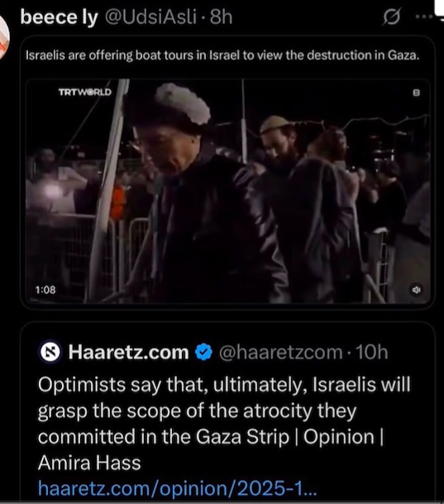The width and height of the screenshot is (444, 504).
Task: Click the 1:08 video duration badge
Action: click(45, 290)
